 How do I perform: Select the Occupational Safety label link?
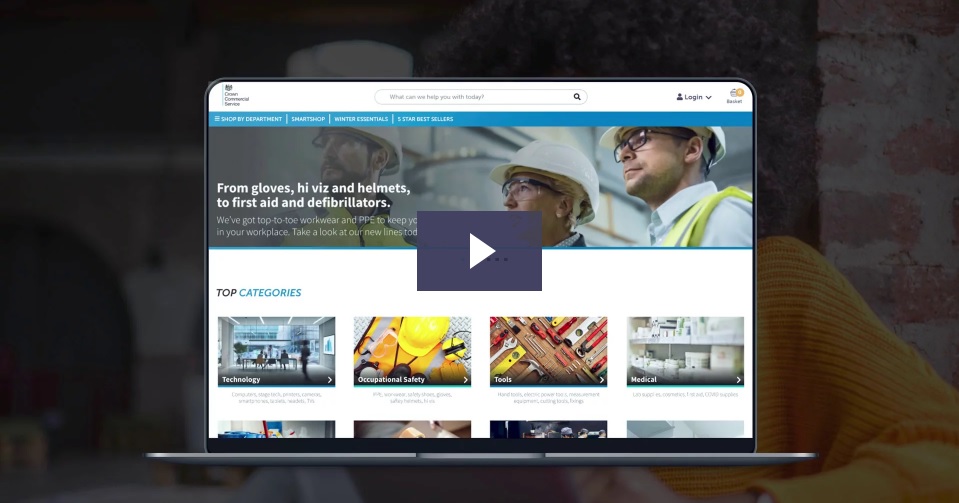click(388, 380)
